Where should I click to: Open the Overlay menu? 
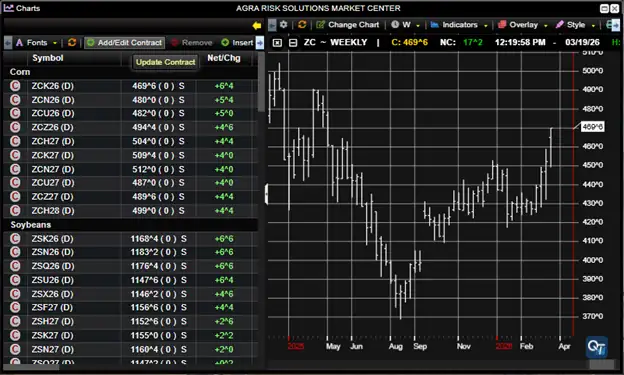tap(523, 25)
